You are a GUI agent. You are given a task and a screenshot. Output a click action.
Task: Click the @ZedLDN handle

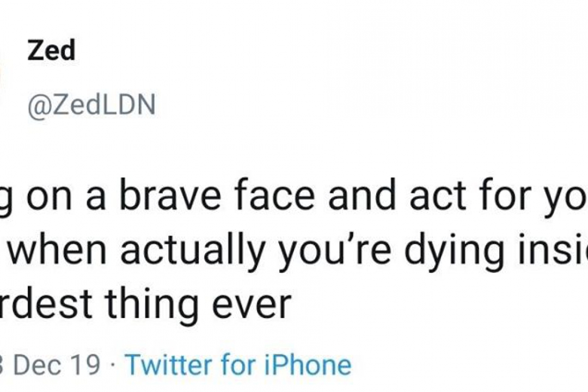pyautogui.click(x=91, y=105)
